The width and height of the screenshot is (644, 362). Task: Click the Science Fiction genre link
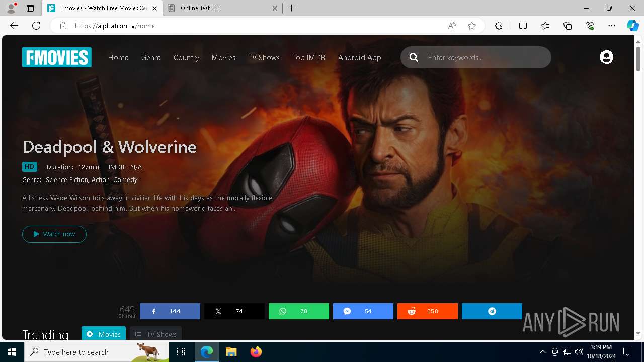click(x=67, y=179)
